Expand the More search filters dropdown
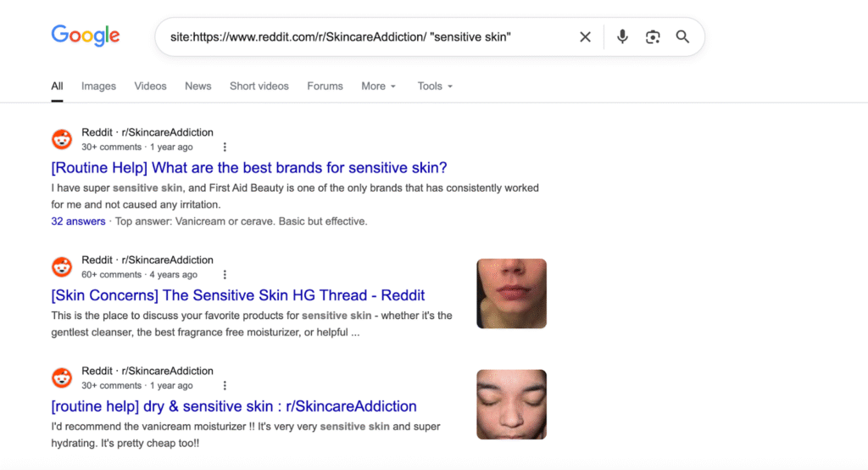Screen dimensions: 868x470 (378, 87)
